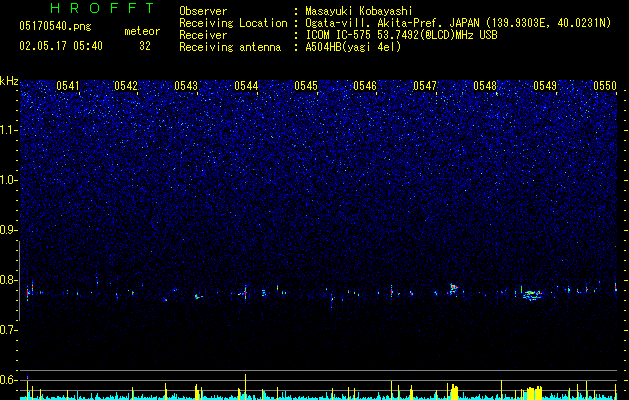Click the meteor echo cluster near 0547

pyautogui.click(x=453, y=289)
